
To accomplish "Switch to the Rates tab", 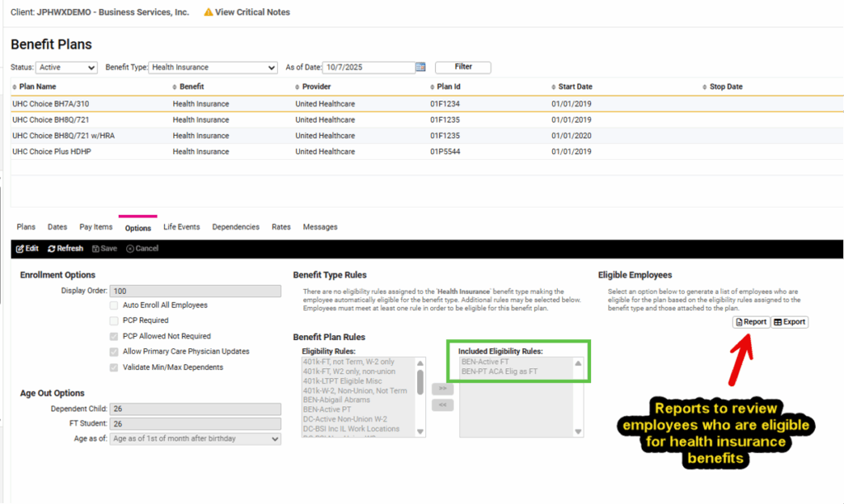I will [281, 227].
